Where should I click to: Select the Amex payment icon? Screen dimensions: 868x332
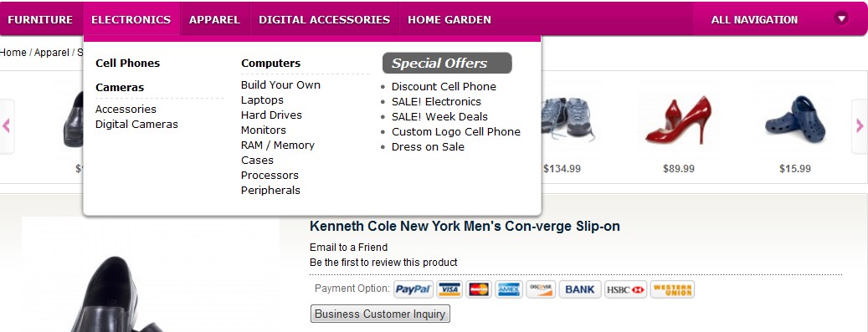click(508, 289)
